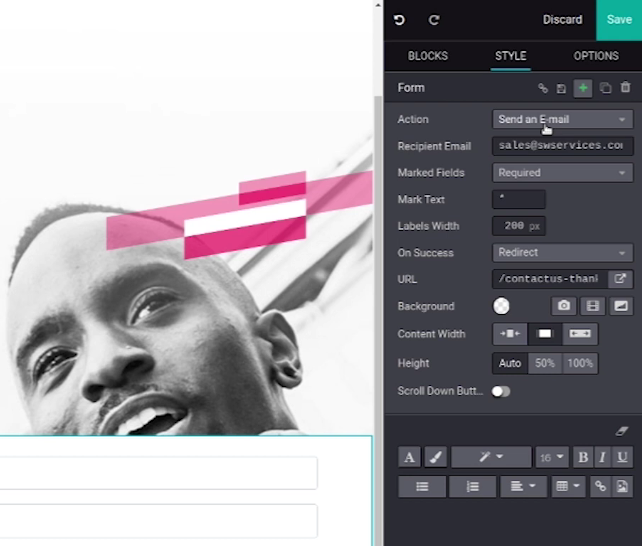Image resolution: width=642 pixels, height=546 pixels.
Task: Insert an ordered numbered list
Action: (x=472, y=486)
